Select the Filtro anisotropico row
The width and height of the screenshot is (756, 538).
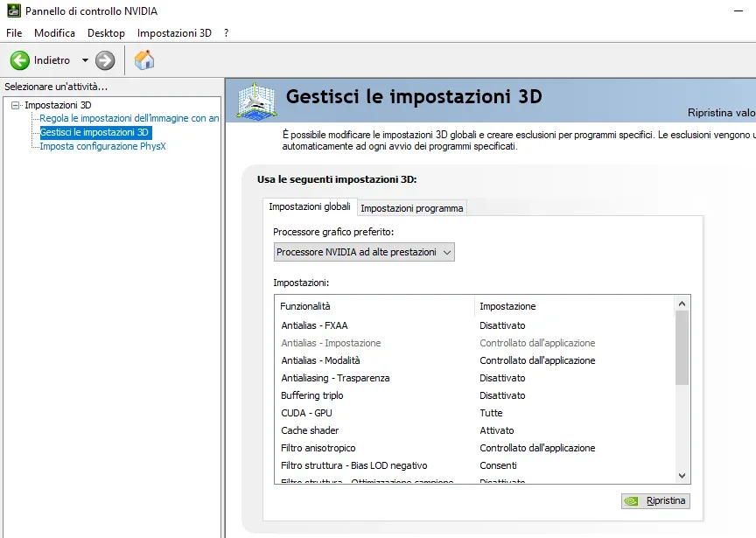474,448
